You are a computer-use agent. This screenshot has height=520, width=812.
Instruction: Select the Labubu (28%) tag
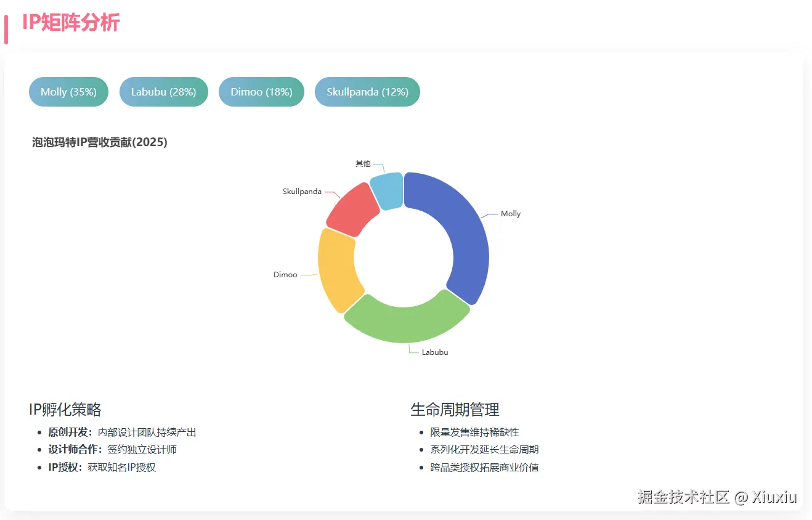click(x=163, y=92)
